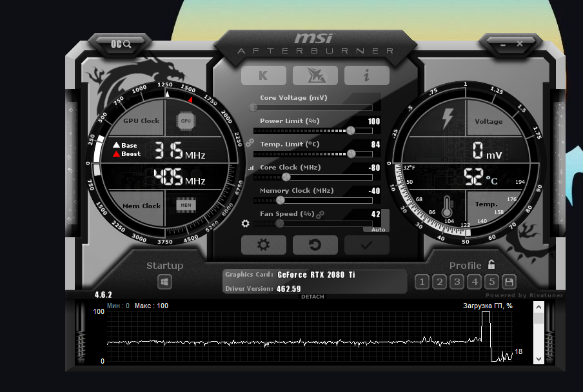This screenshot has height=392, width=583.
Task: Click the Memory Clock value -40
Action: [x=375, y=191]
